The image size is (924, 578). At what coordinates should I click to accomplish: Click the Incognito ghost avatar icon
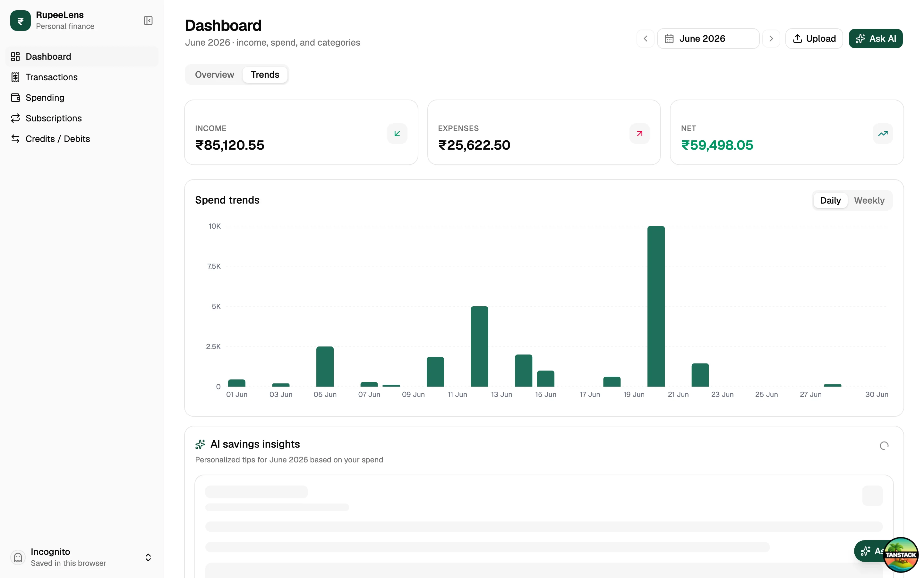pos(18,557)
